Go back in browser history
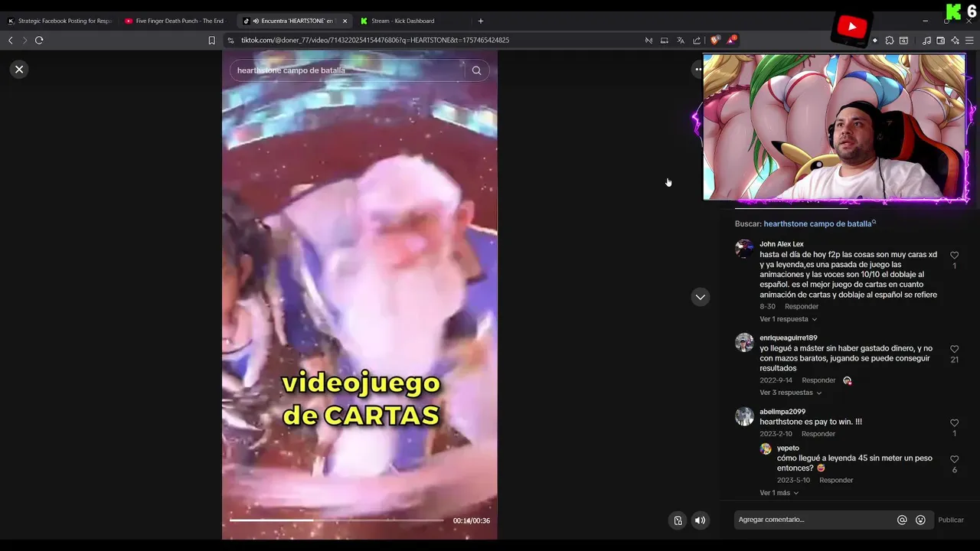The height and width of the screenshot is (551, 980). pos(10,40)
